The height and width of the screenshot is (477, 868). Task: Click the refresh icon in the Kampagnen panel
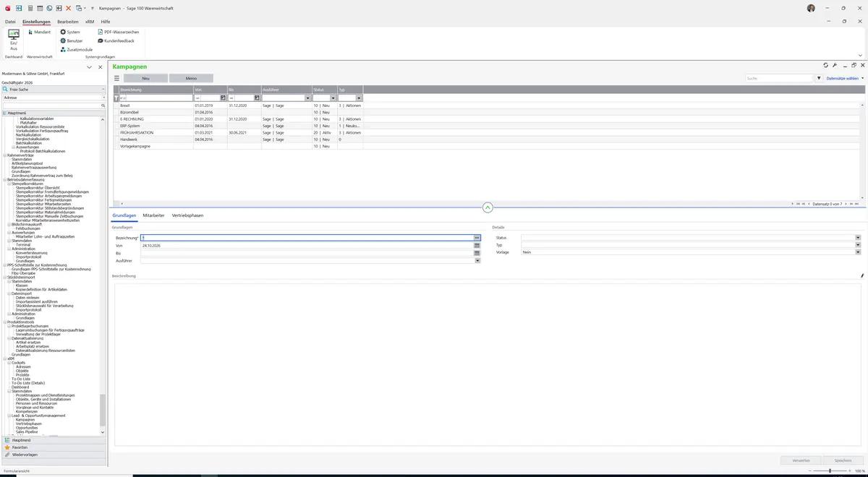(826, 66)
